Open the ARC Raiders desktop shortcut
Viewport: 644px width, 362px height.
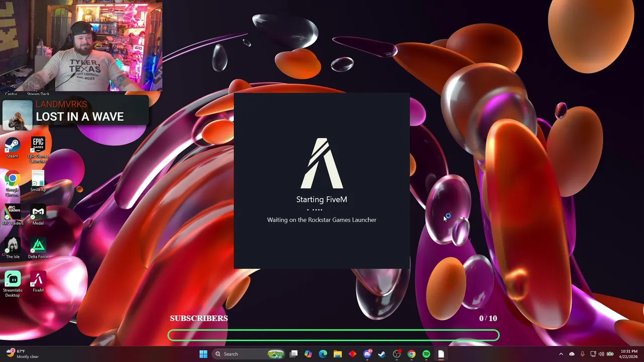tap(12, 215)
